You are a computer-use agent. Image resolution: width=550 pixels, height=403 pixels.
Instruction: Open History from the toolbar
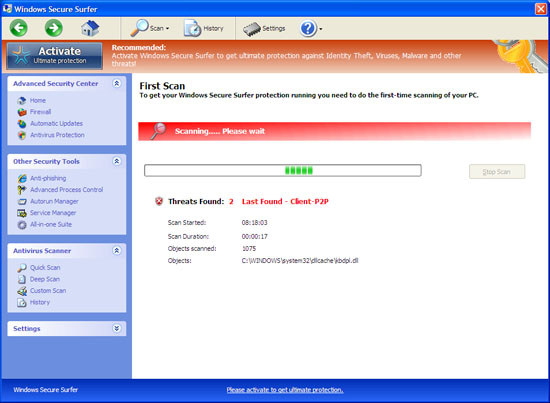[204, 28]
